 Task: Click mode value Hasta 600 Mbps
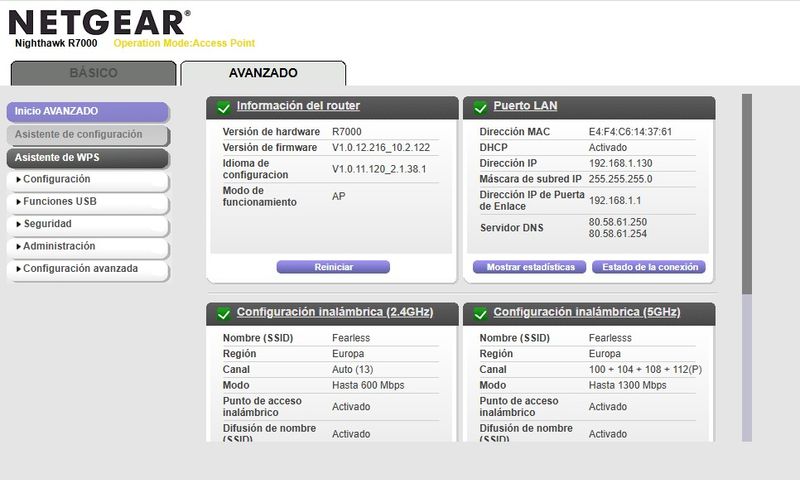click(x=368, y=385)
